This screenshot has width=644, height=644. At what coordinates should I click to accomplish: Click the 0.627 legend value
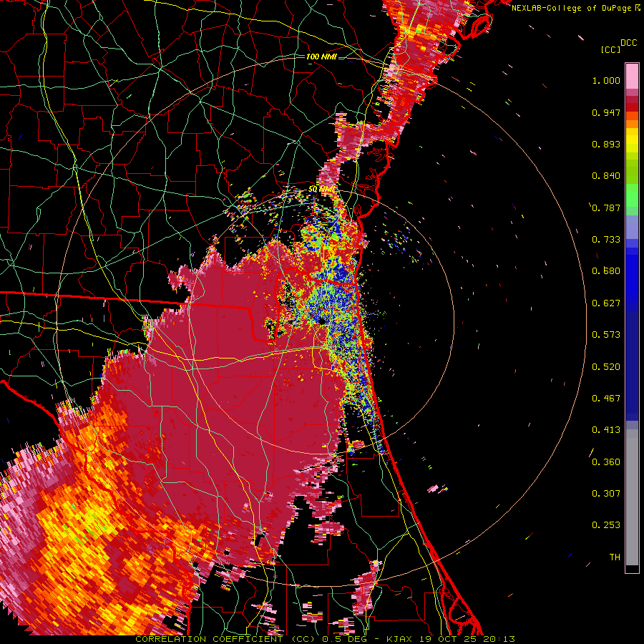tap(606, 303)
